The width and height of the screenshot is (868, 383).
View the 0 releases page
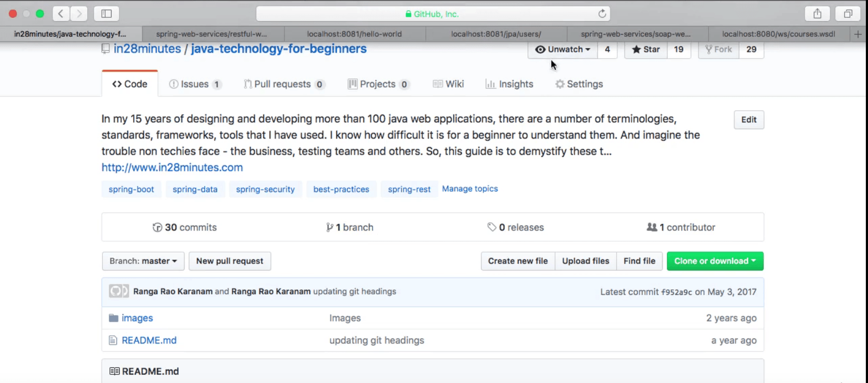tap(515, 227)
